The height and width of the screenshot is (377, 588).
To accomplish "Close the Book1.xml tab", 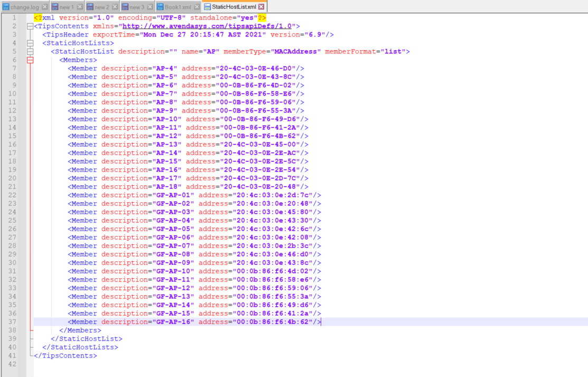I will click(x=197, y=7).
